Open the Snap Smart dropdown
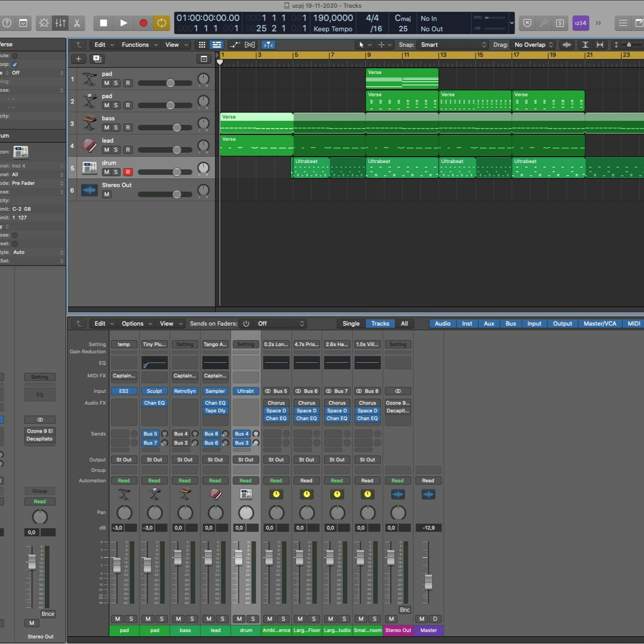This screenshot has width=644, height=644. tap(453, 45)
